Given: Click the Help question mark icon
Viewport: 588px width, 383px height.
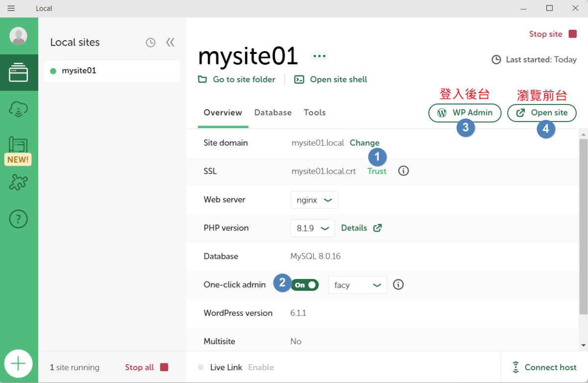Looking at the screenshot, I should (19, 219).
